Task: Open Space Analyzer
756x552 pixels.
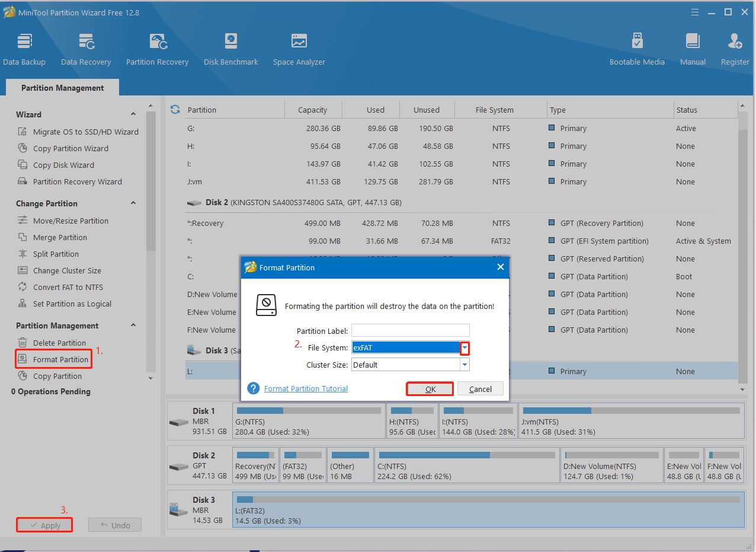Action: coord(299,49)
